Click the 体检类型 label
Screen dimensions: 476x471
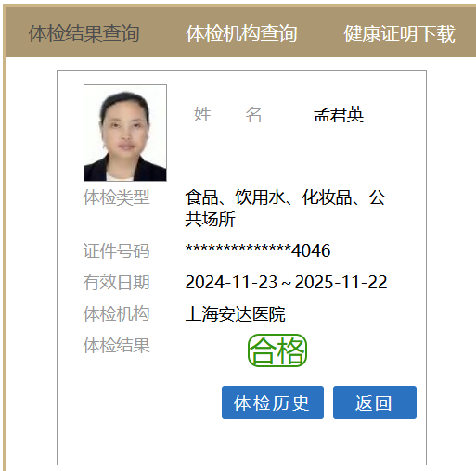tap(116, 197)
